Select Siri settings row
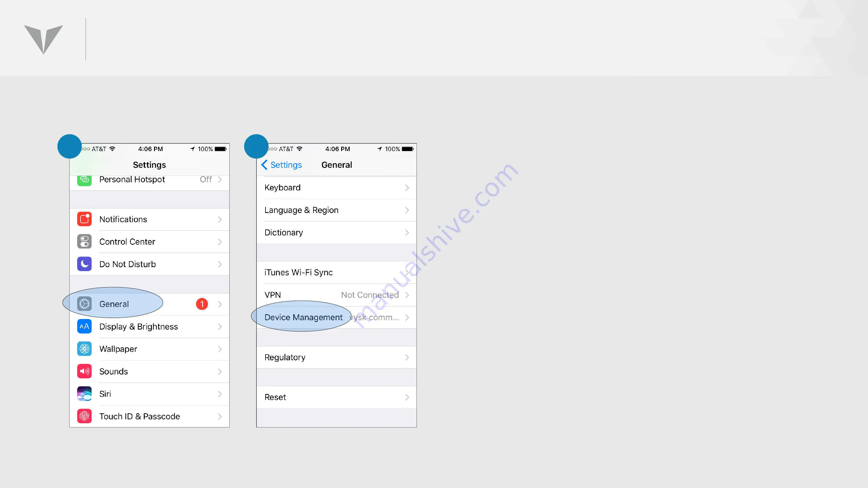This screenshot has width=868, height=488. 149,394
